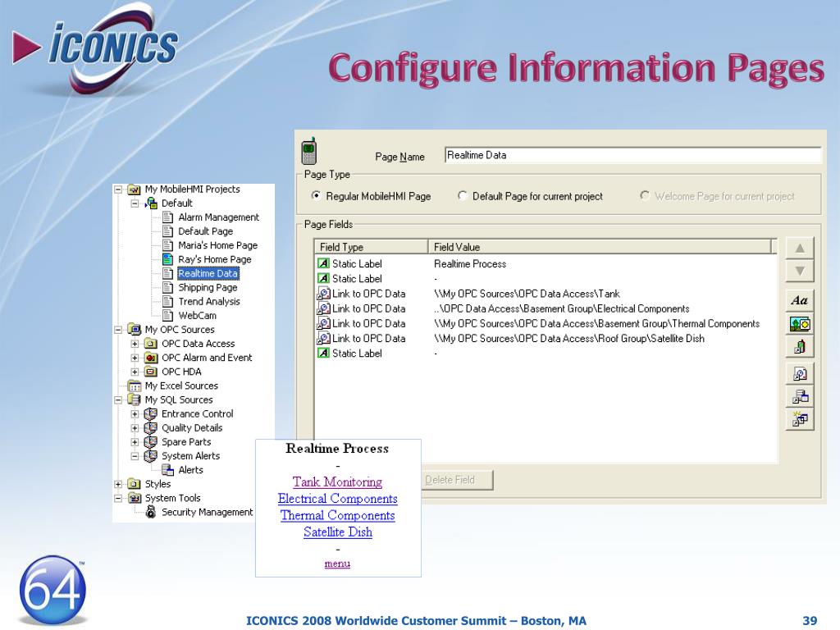Click the My MobileHMI Projects folder icon
840x630 pixels.
134,189
